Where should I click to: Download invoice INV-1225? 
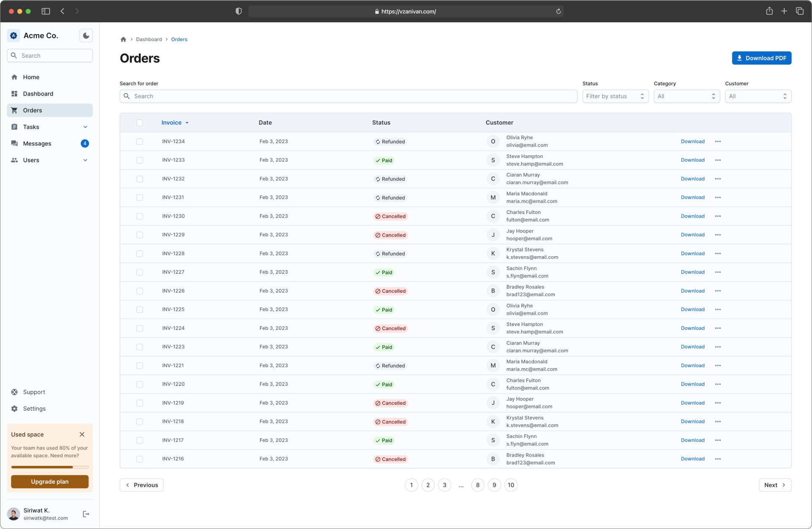click(x=692, y=310)
